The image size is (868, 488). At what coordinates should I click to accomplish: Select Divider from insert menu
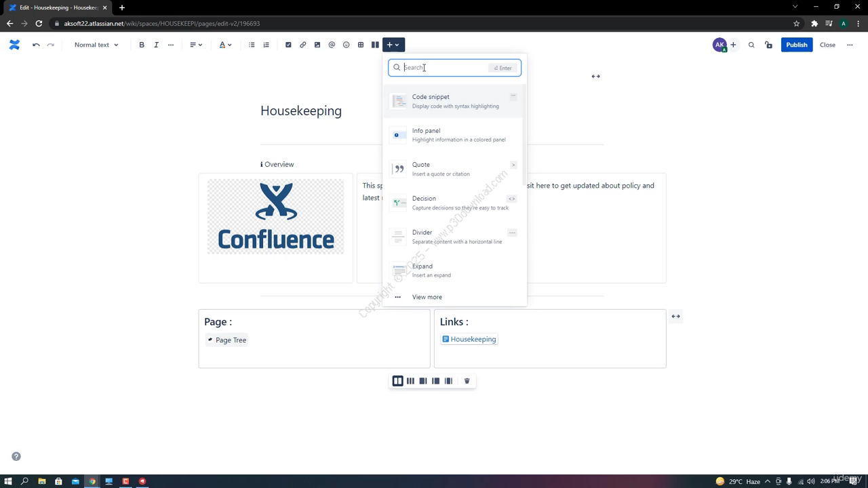[454, 237]
